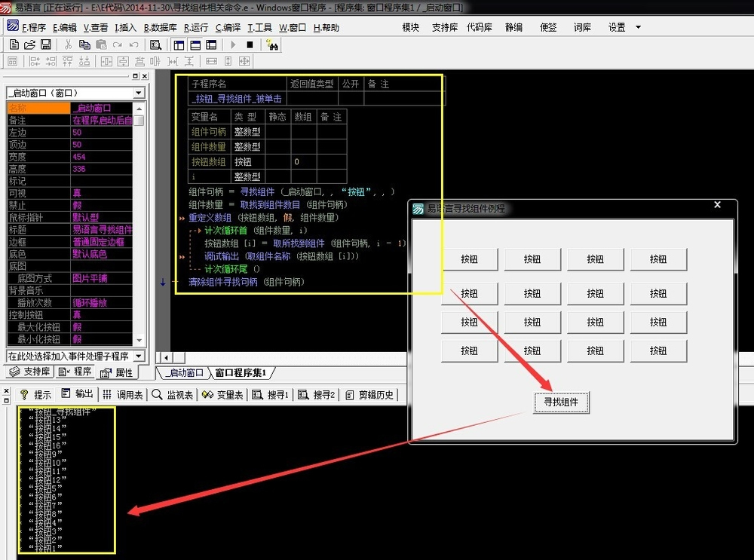
Task: Click the magnifier search icon in the toolbar
Action: 155,45
